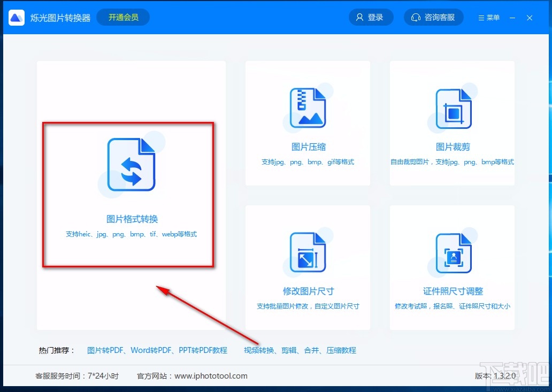The image size is (552, 392).
Task: Open the PPT转PDF教程 link
Action: [204, 350]
